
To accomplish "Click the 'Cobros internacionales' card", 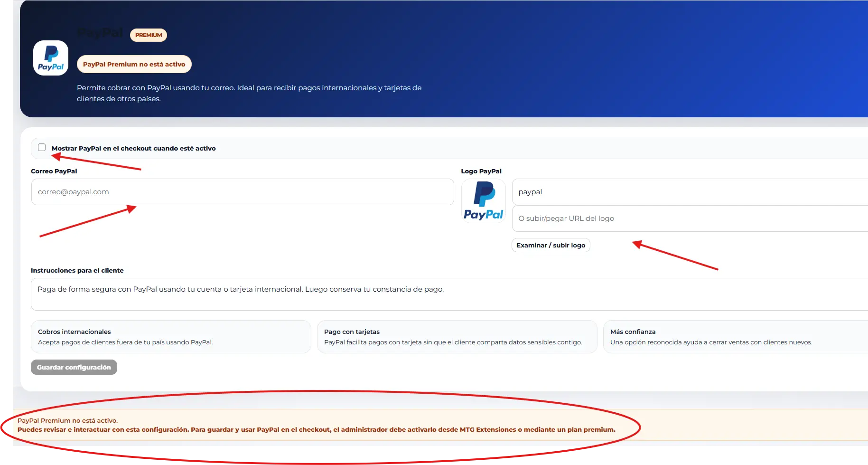I will [x=171, y=337].
